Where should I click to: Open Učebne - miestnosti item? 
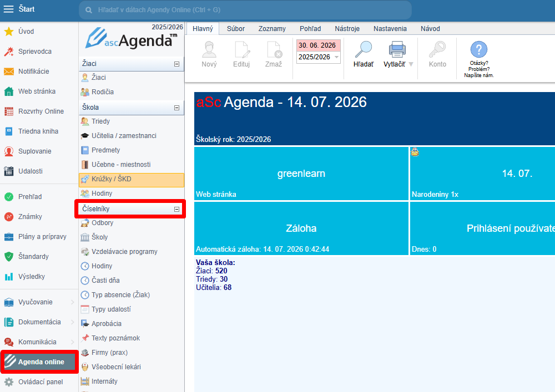click(x=132, y=165)
